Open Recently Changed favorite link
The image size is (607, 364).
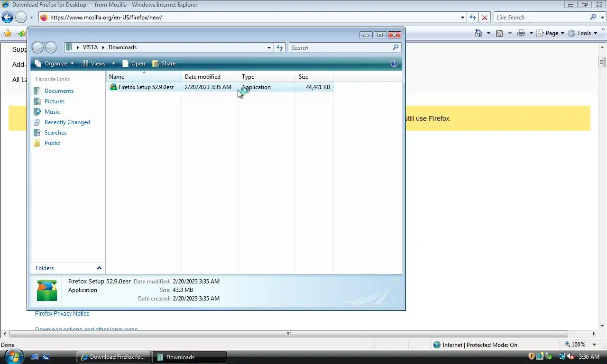(67, 122)
